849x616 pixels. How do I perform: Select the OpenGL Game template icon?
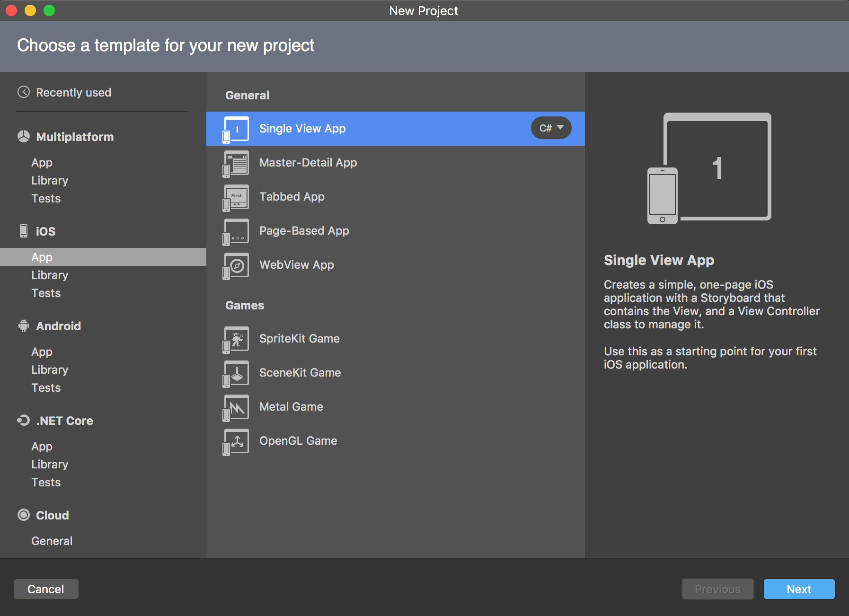click(236, 441)
